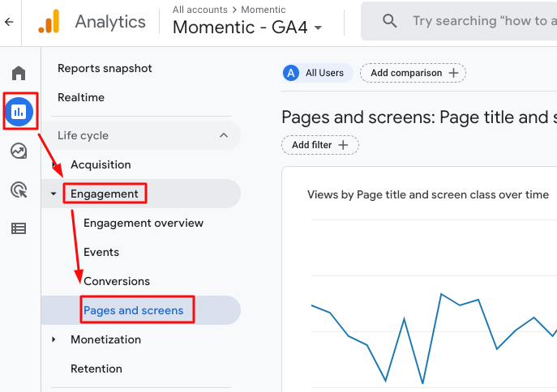Click the Add filter button

[x=320, y=145]
